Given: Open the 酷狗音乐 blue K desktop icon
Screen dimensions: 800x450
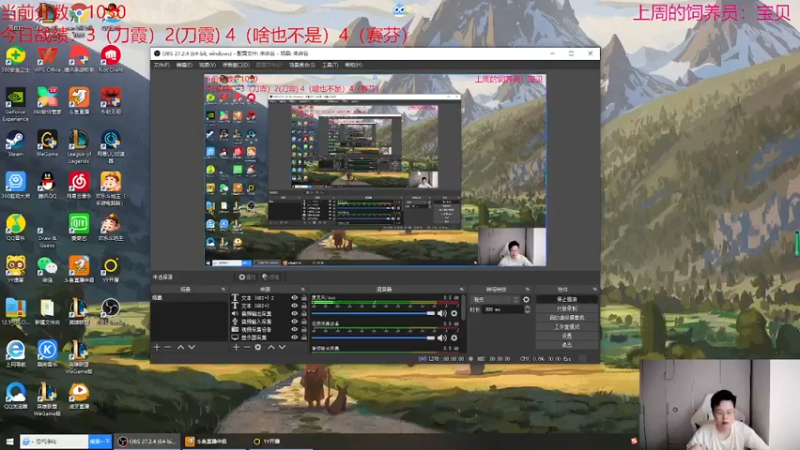Looking at the screenshot, I should click(x=47, y=353).
